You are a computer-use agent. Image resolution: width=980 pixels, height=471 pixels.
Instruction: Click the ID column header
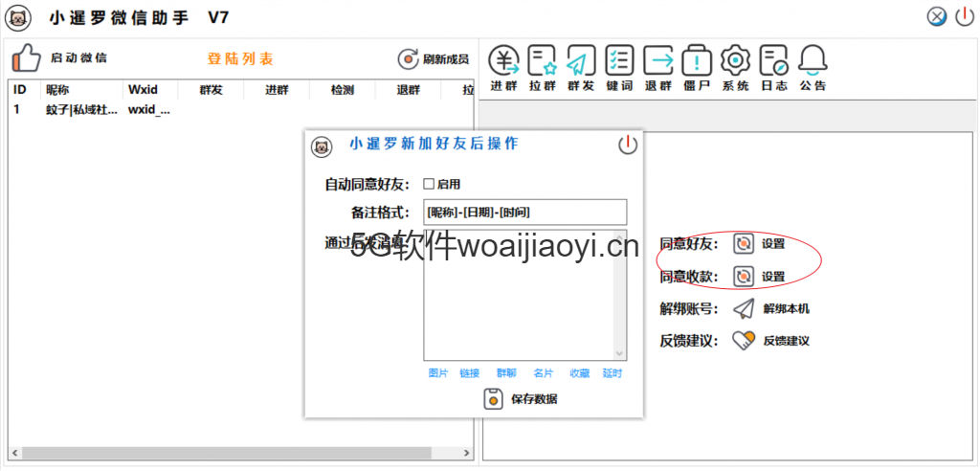point(24,89)
